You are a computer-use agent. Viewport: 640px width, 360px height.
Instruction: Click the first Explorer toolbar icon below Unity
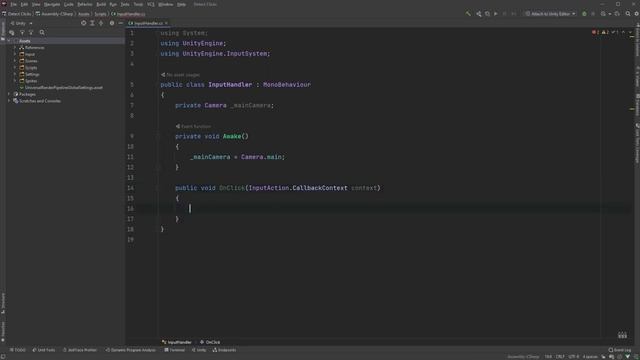click(12, 33)
